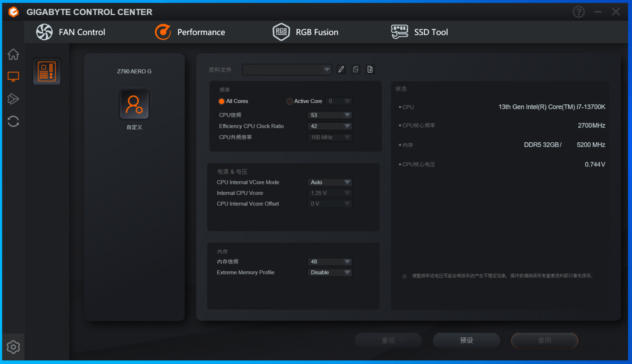632x364 pixels.
Task: Open the CPU Internal Vcore Offset dropdown
Action: tap(330, 203)
